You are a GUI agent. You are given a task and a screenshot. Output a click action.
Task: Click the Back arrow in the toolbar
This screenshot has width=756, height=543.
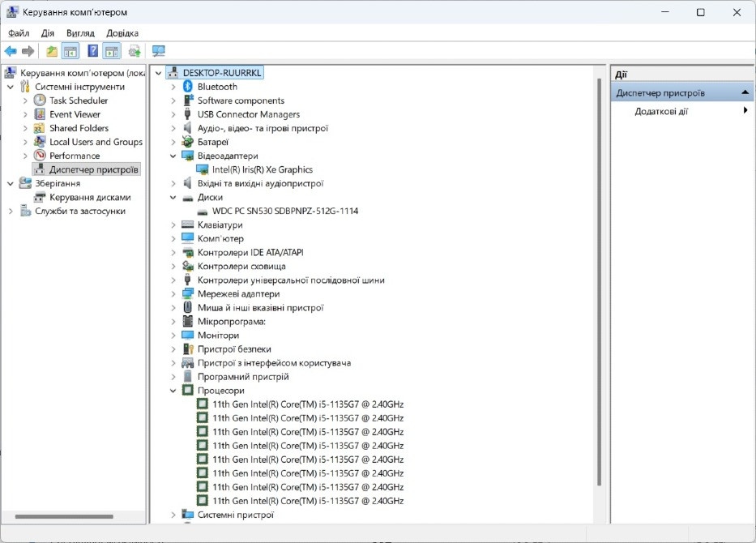pyautogui.click(x=11, y=51)
